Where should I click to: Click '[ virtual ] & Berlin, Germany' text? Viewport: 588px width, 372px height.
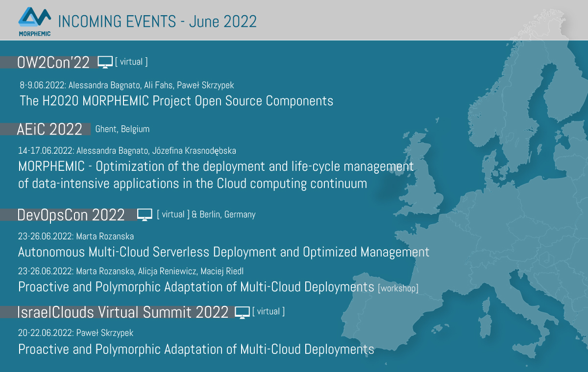click(x=206, y=214)
